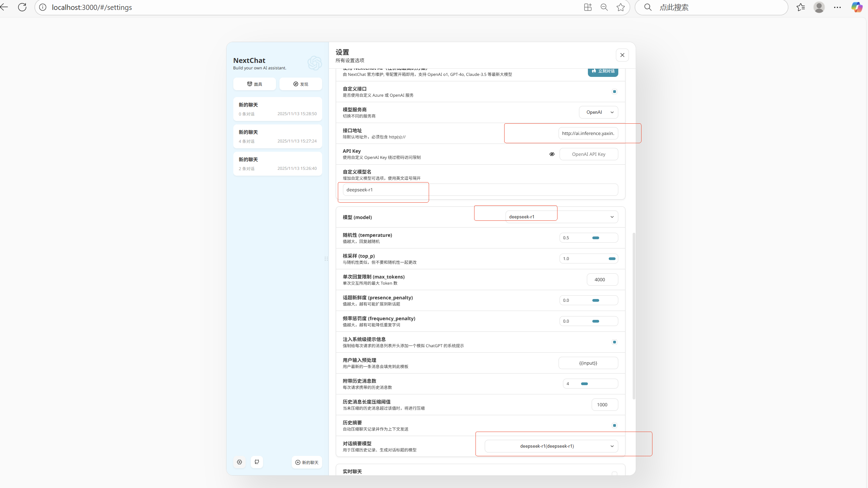Expand the 对话摘要模型 dropdown
The height and width of the screenshot is (488, 868).
[551, 446]
